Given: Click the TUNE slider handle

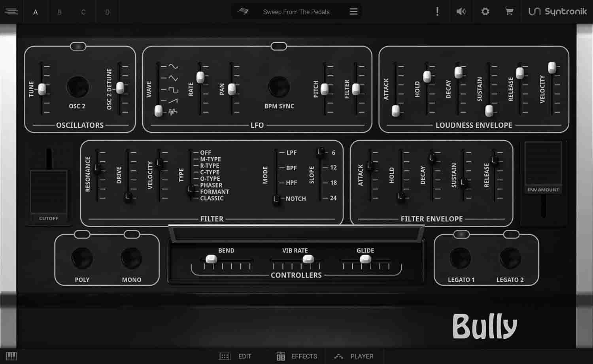Looking at the screenshot, I should (42, 89).
